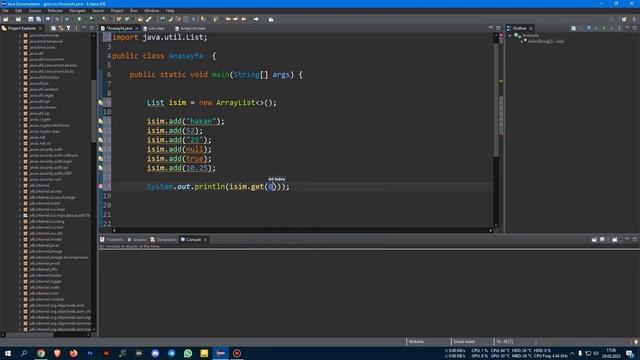The image size is (640, 360).
Task: Click the vertical scrollbar of the code editor
Action: [x=496, y=99]
